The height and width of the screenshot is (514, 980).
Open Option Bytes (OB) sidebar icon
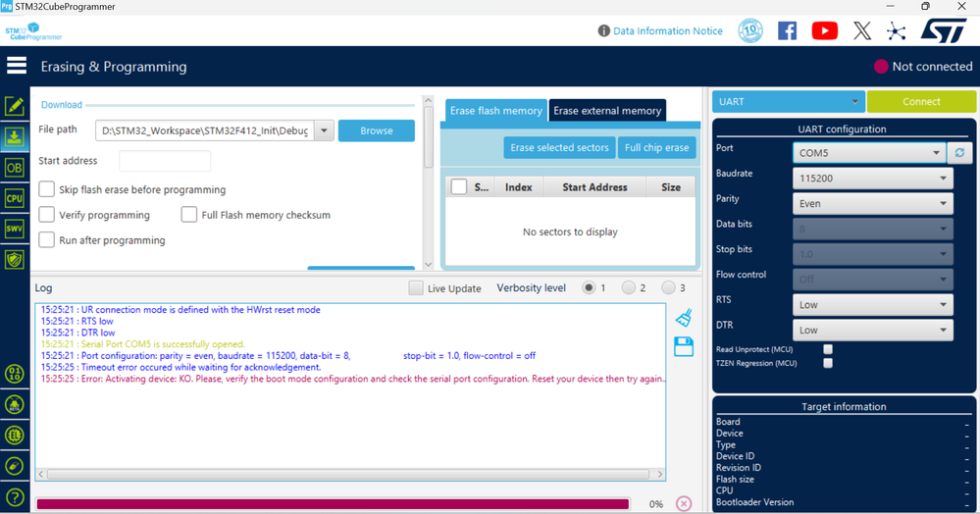(15, 168)
